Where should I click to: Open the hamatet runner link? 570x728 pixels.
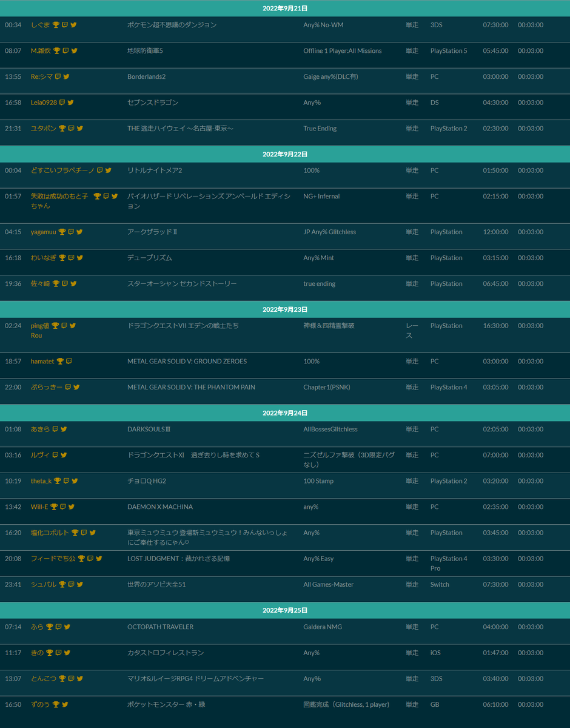point(42,362)
